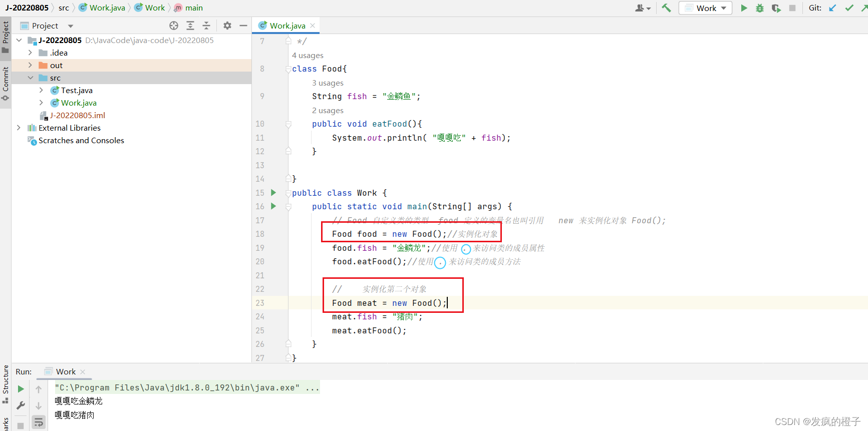Click the down arrow in the Run panel
Viewport: 868px width, 431px height.
tap(39, 405)
